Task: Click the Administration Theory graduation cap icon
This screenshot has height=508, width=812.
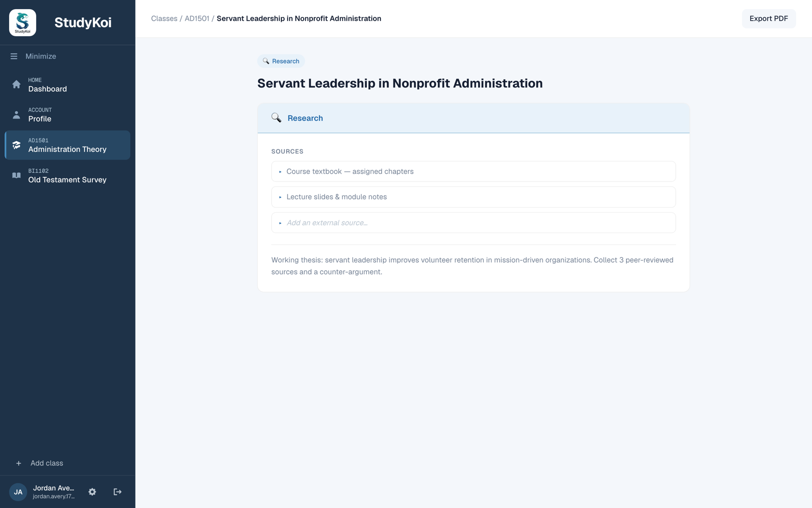Action: tap(16, 145)
